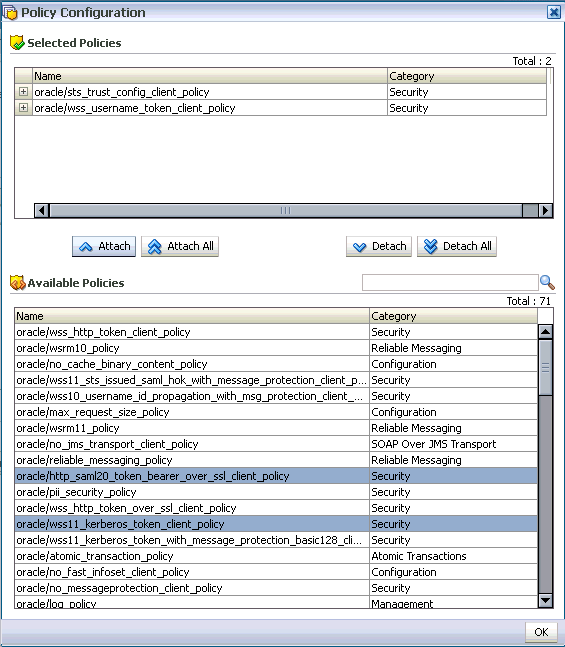
Task: Select the oracle/wss11_sts_issued_saml_hok policy row
Action: tap(276, 380)
